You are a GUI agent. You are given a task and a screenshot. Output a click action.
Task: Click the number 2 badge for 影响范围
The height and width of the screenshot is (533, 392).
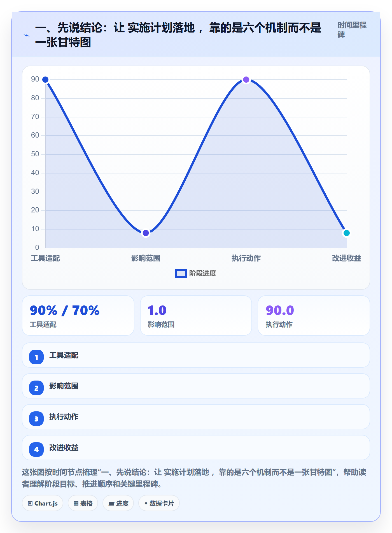pyautogui.click(x=36, y=388)
